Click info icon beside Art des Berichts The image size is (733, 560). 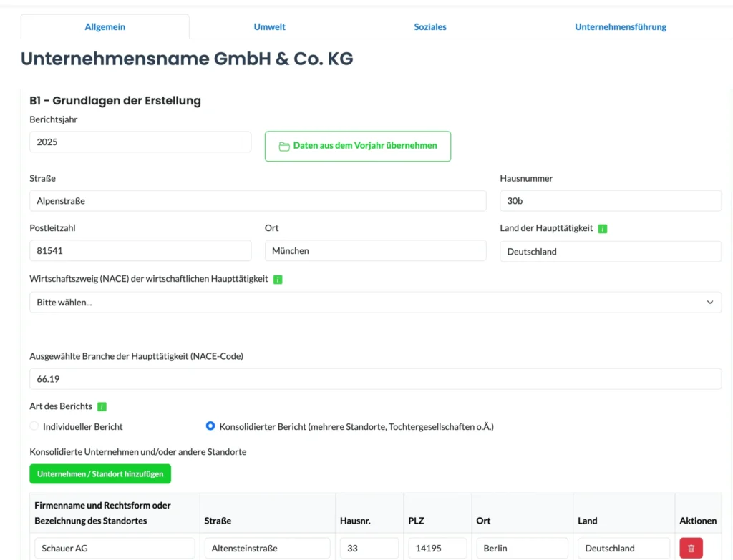coord(102,407)
